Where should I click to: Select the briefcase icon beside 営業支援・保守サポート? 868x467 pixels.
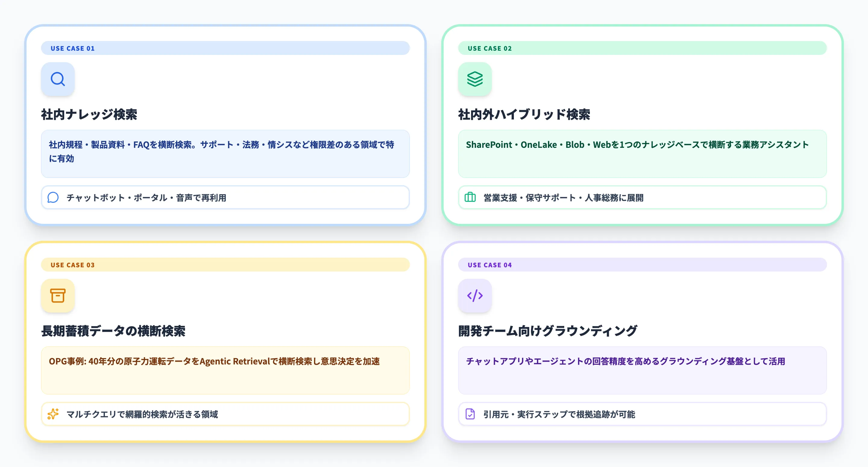pyautogui.click(x=470, y=198)
